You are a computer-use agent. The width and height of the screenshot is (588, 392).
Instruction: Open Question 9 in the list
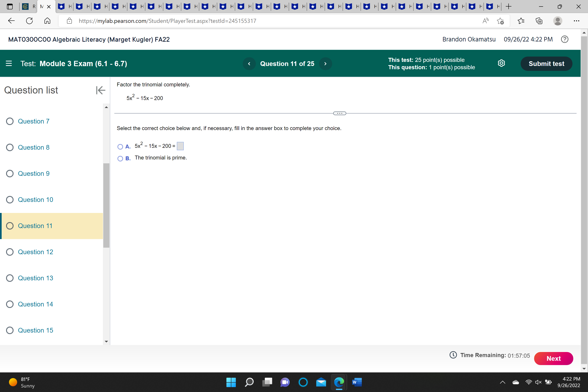[33, 174]
